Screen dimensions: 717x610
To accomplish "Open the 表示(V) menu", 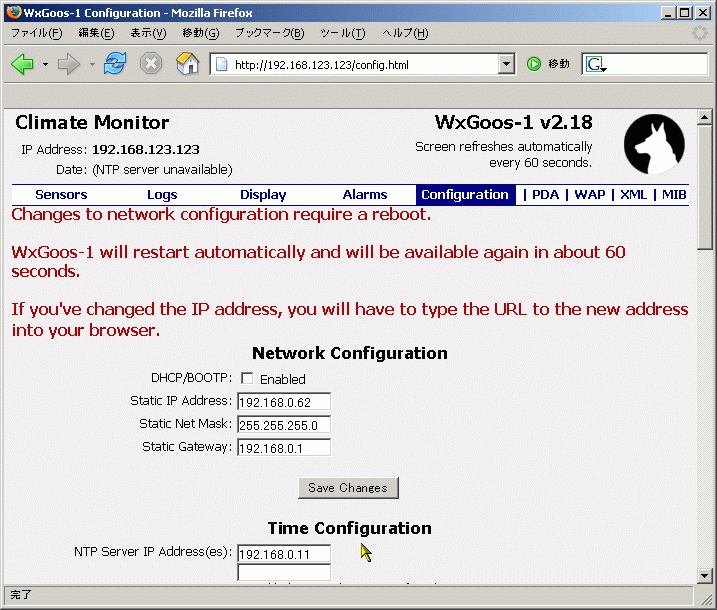I will pyautogui.click(x=148, y=33).
